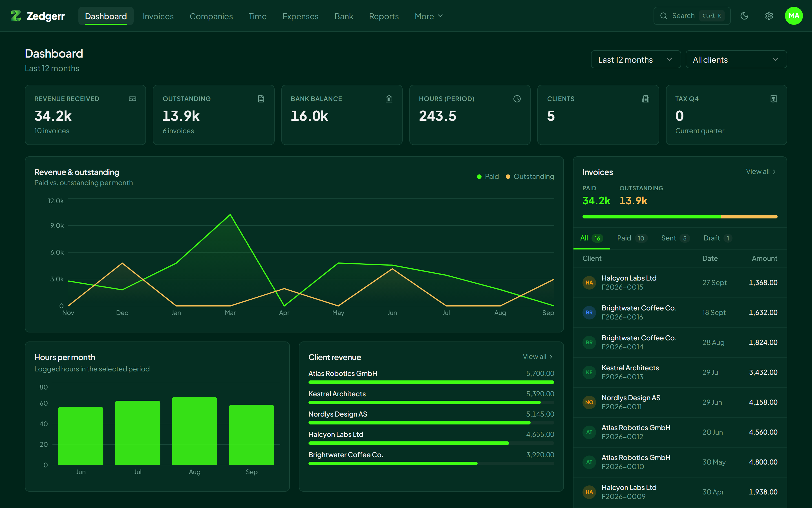Viewport: 812px width, 508px height.
Task: Click the Search input field
Action: pos(692,16)
